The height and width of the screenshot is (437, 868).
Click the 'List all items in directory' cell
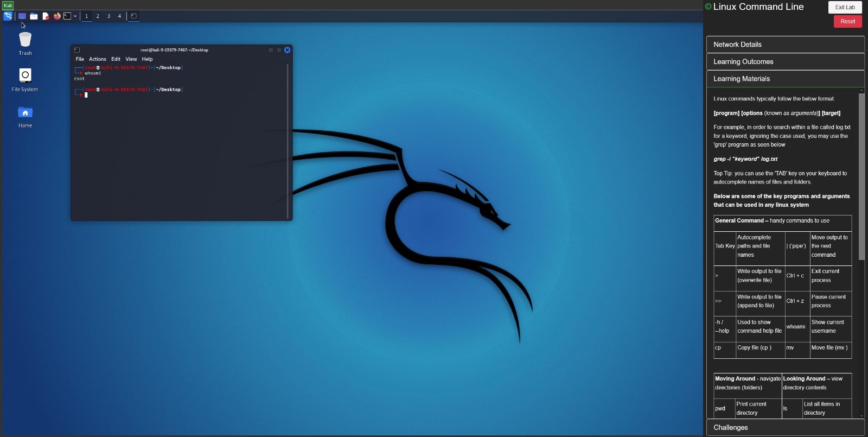pos(827,408)
